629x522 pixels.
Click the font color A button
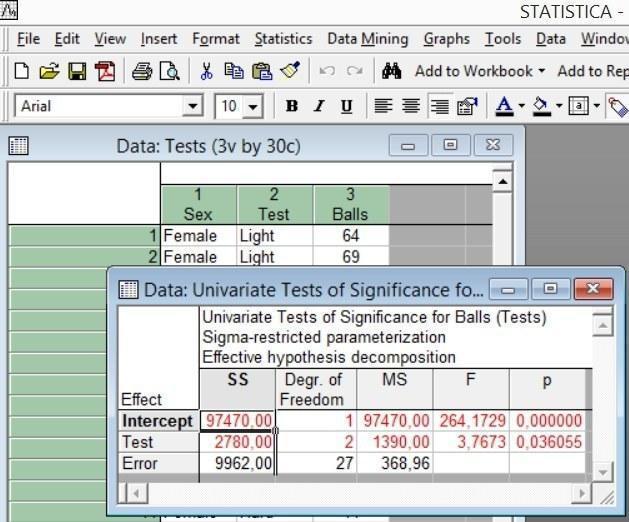coord(504,106)
